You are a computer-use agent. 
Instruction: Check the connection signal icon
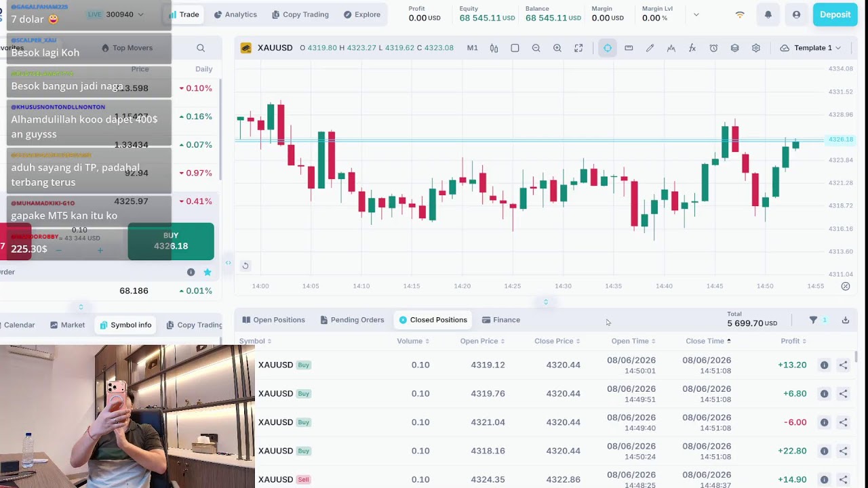point(740,14)
